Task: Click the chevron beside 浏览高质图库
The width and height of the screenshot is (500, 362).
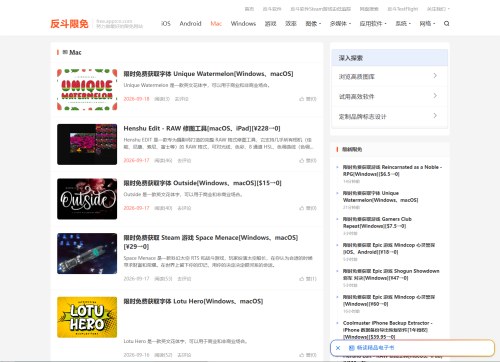Action: 435,76
